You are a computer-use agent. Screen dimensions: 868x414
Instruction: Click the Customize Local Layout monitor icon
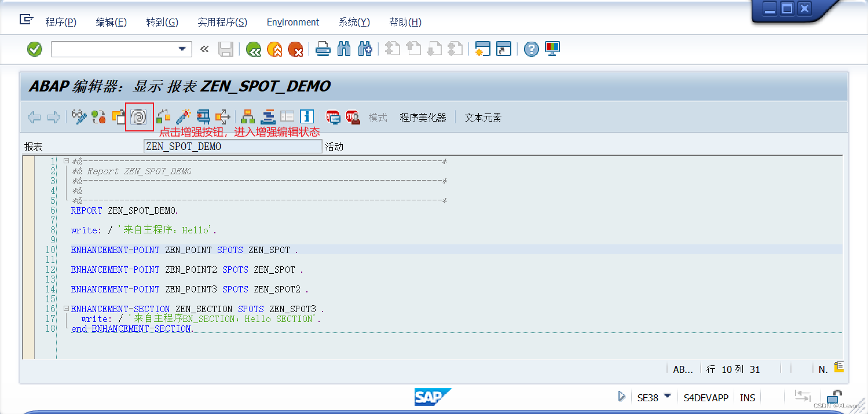tap(552, 49)
